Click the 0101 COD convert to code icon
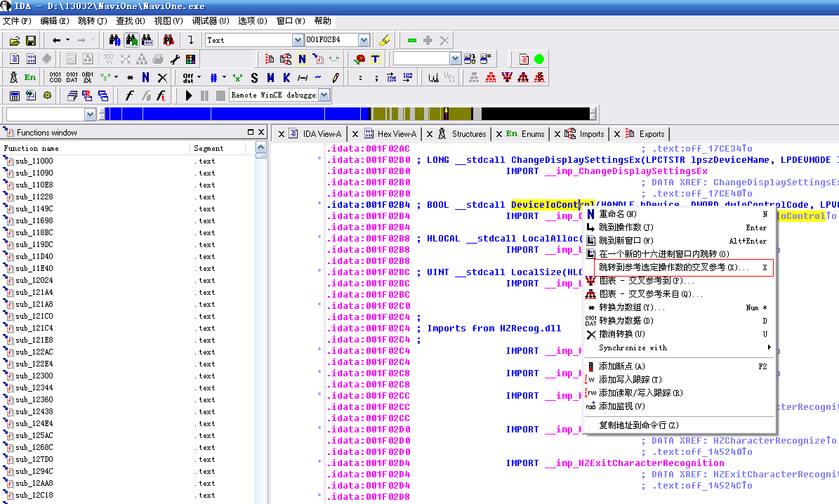 (55, 78)
